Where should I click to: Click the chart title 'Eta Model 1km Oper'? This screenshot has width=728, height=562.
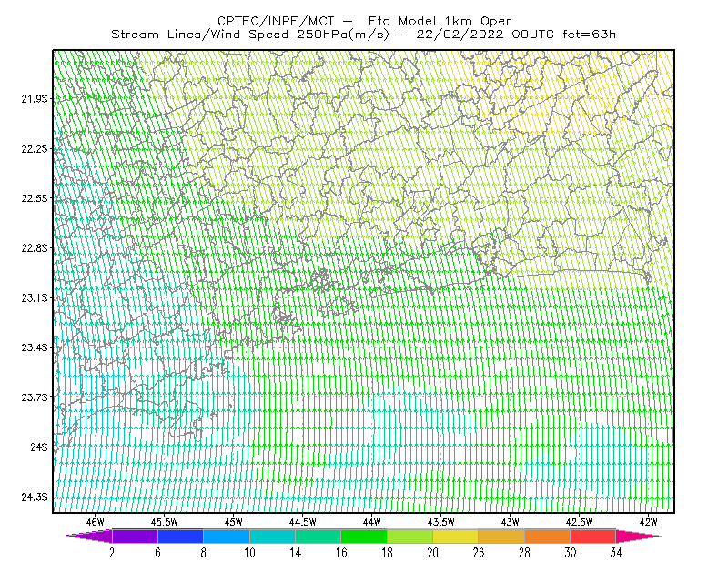coord(440,21)
